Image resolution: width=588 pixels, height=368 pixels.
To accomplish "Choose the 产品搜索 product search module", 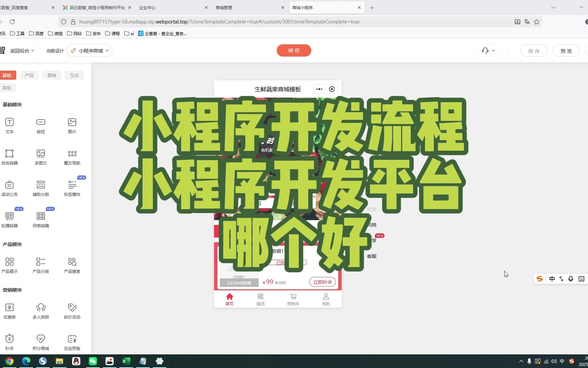I will [72, 262].
